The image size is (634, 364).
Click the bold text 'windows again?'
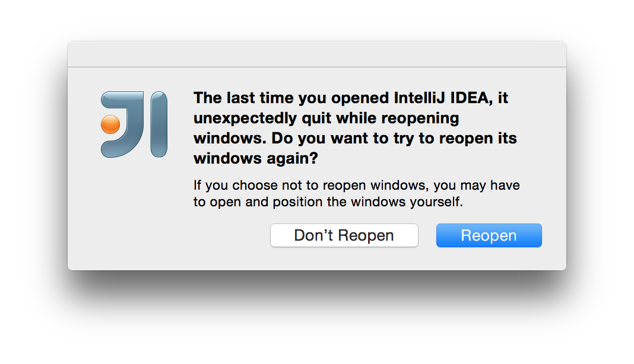coord(256,158)
